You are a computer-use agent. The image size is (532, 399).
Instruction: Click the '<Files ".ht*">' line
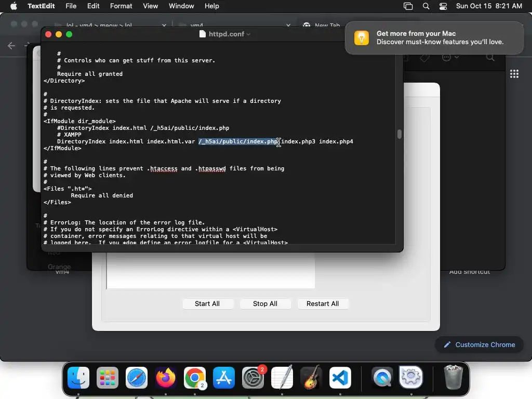tap(68, 189)
